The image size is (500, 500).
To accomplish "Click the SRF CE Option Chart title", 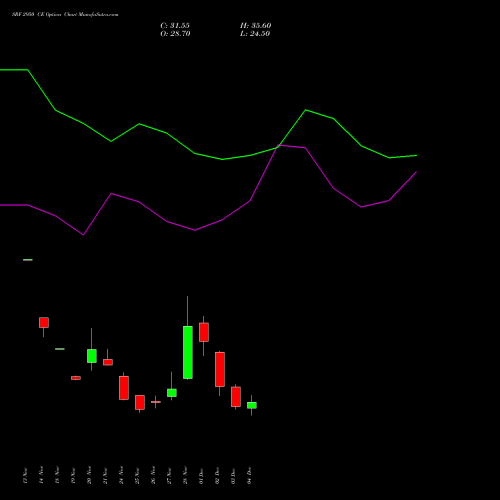I will click(x=65, y=15).
